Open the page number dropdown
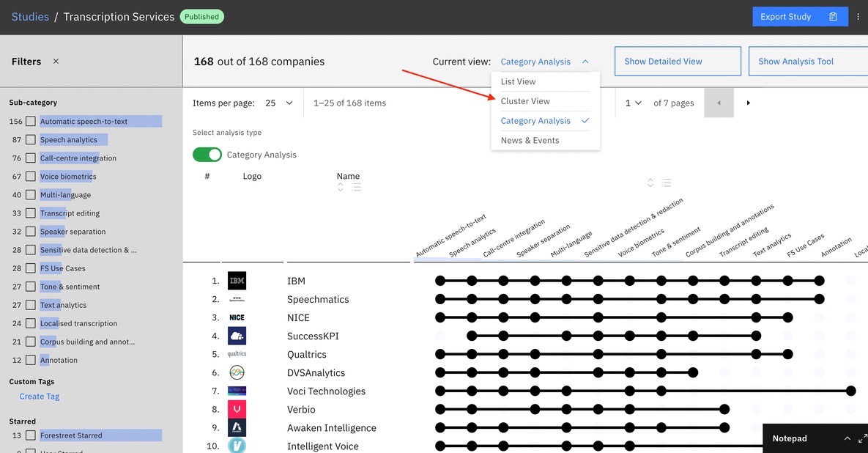Viewport: 868px width, 453px height. (x=634, y=103)
